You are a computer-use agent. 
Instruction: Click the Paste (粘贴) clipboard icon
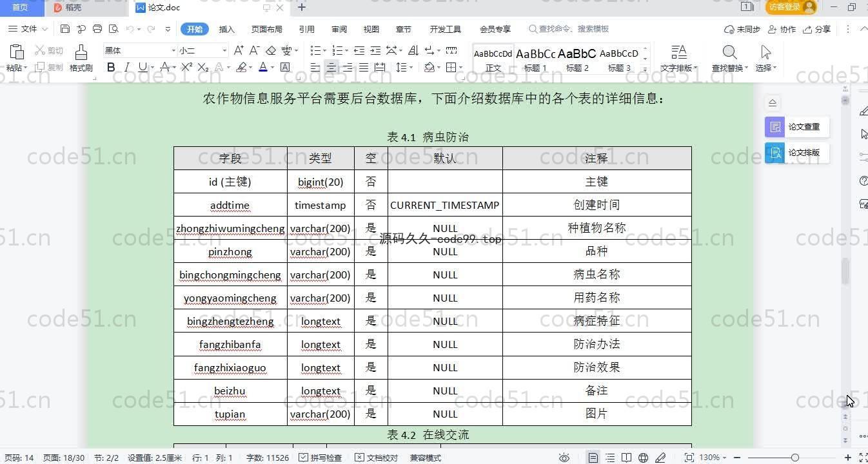click(x=17, y=52)
